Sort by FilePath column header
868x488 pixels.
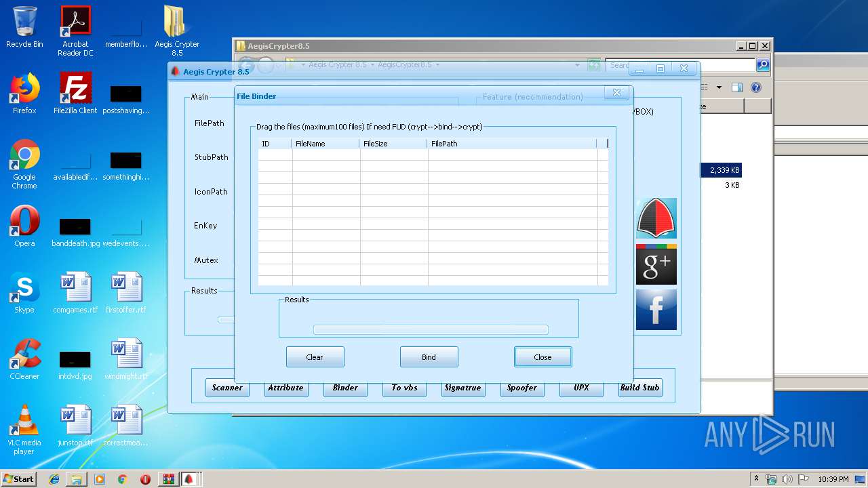tap(513, 144)
